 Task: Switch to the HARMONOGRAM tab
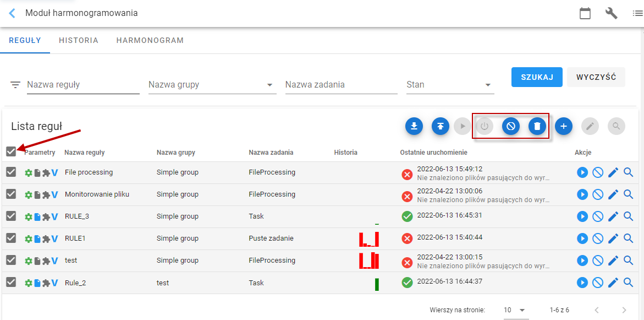(x=150, y=40)
